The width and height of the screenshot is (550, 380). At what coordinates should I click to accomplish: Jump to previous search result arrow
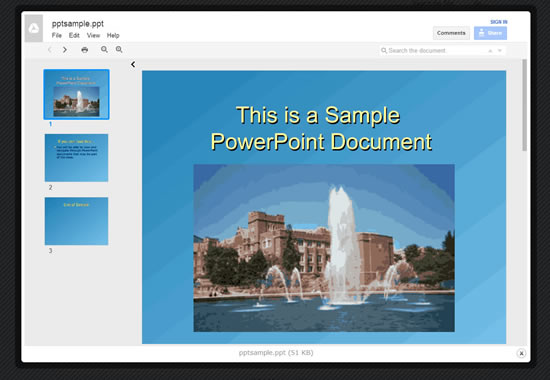[x=490, y=51]
